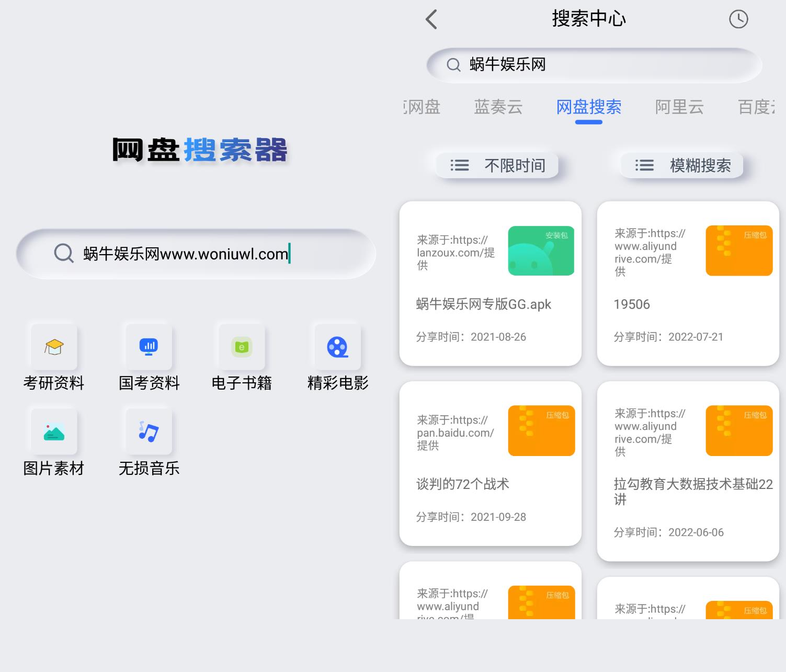Click the magnifier icon in the 搜索中心 search bar
Screen dimensions: 786x672
click(x=453, y=65)
